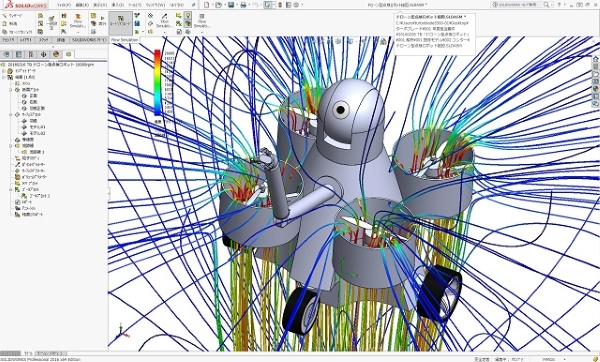Collapse the Flow Trajectories tree node
The height and width of the screenshot is (362, 600).
pos(11,146)
